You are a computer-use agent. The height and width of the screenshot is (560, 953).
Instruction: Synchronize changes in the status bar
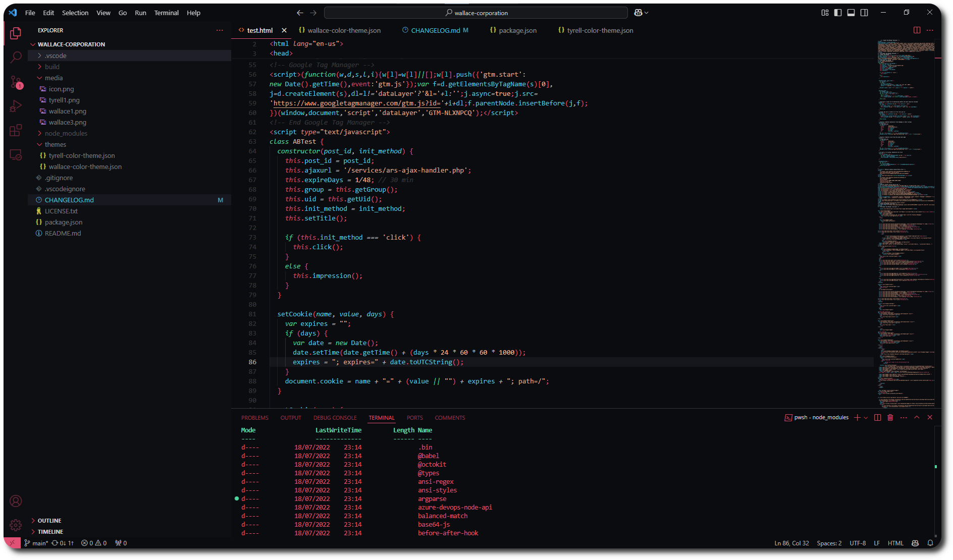pyautogui.click(x=62, y=543)
